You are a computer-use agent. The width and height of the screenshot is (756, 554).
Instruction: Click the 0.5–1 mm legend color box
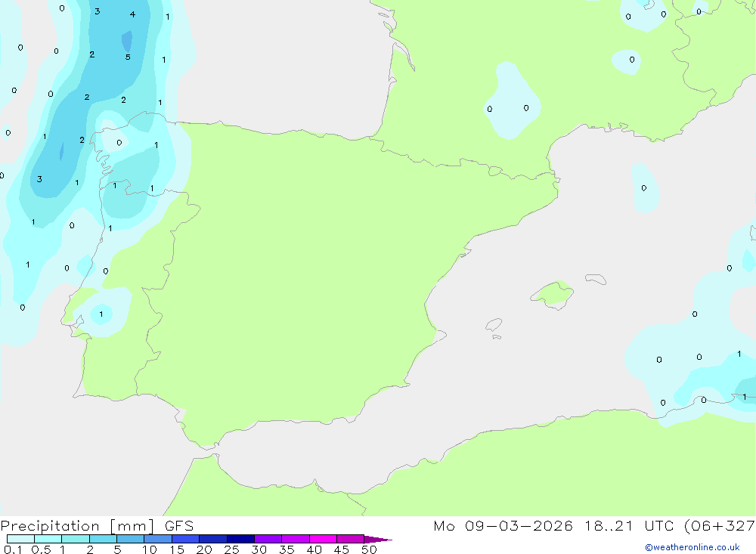[x=48, y=539]
